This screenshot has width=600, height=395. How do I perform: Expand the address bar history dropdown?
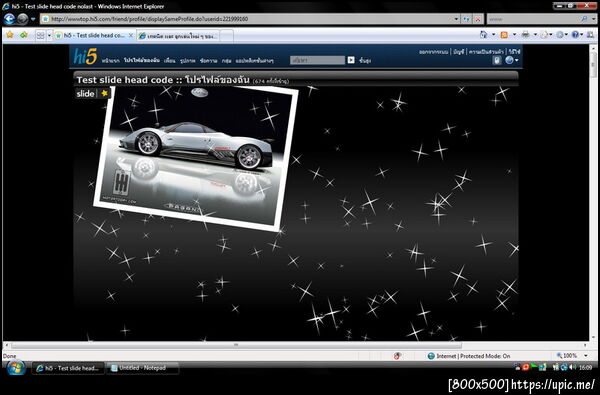coord(456,19)
